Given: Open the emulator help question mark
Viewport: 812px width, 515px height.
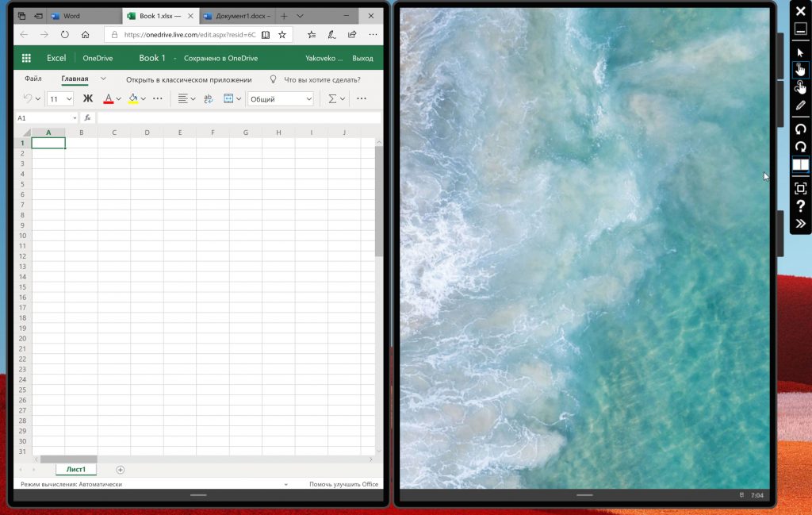Looking at the screenshot, I should click(x=800, y=206).
